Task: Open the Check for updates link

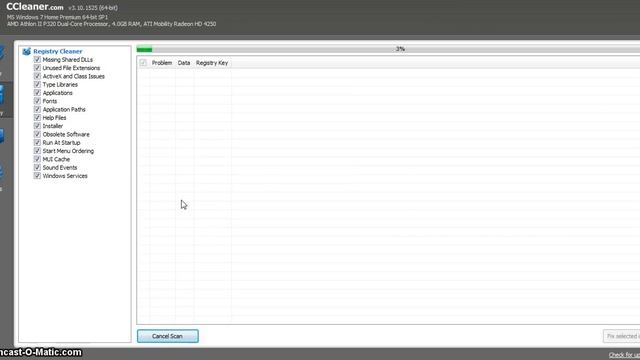Action: coord(624,355)
